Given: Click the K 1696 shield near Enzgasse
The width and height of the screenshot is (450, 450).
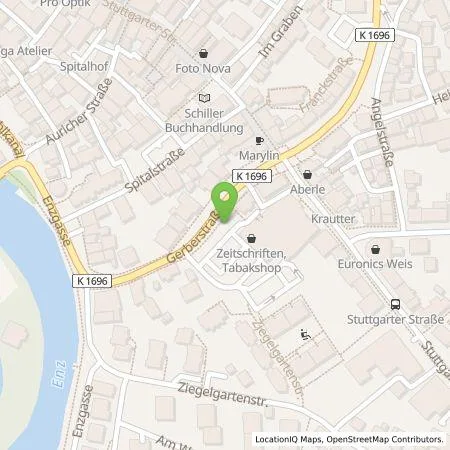Looking at the screenshot, I should point(92,281).
